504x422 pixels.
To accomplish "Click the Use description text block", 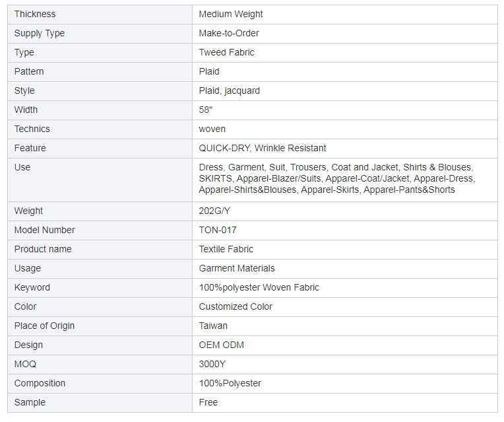I will point(337,179).
